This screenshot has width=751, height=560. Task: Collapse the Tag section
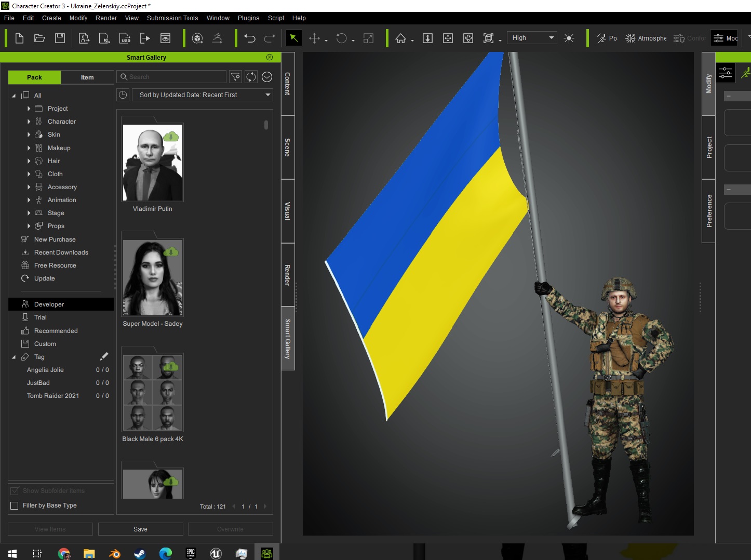click(x=14, y=357)
